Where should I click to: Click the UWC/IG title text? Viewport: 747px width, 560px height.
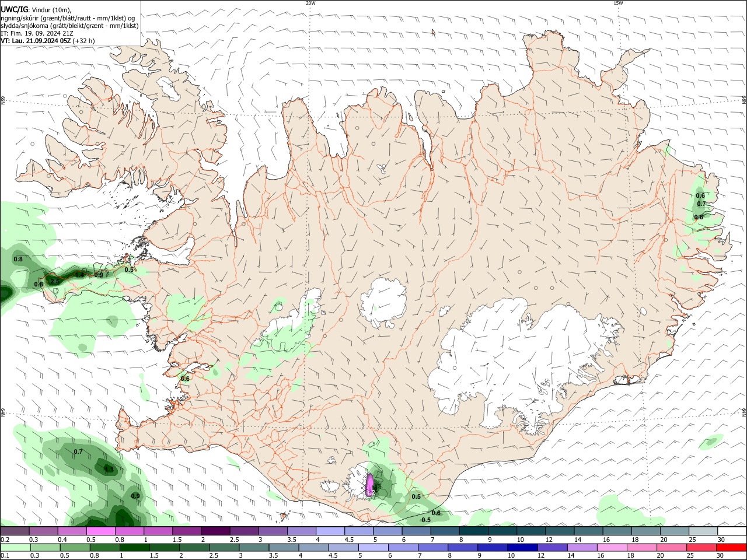point(14,10)
